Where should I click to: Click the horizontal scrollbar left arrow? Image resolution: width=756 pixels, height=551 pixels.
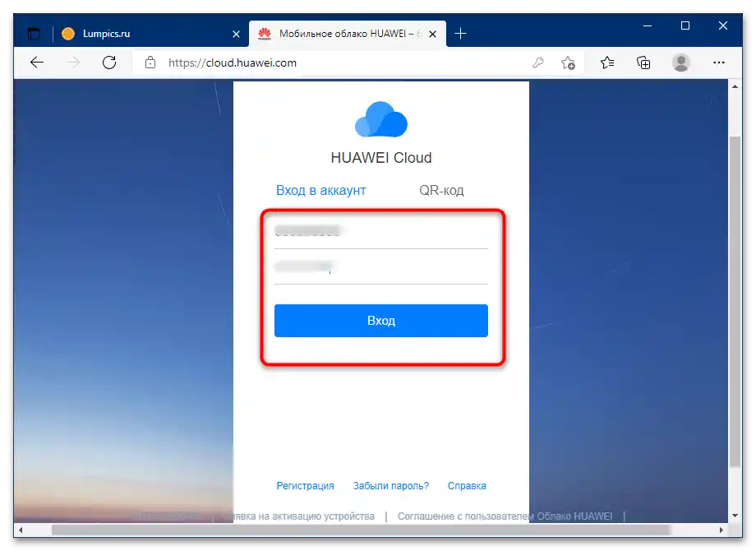pos(21,530)
